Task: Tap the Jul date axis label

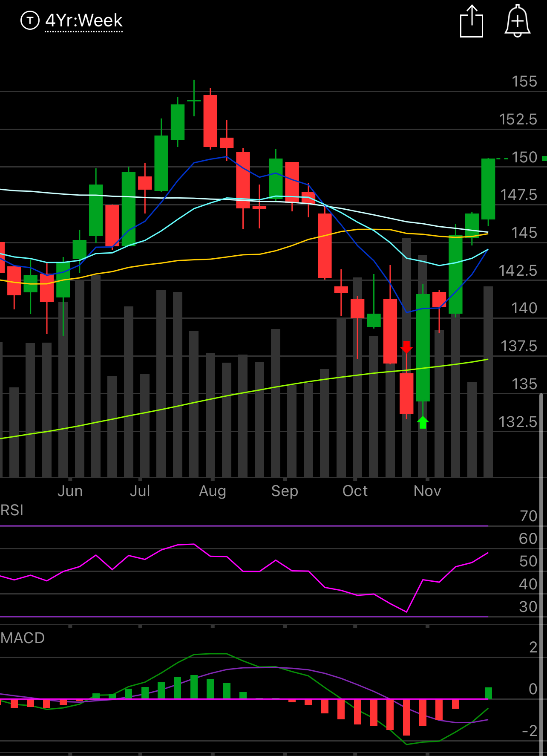Action: coord(140,491)
